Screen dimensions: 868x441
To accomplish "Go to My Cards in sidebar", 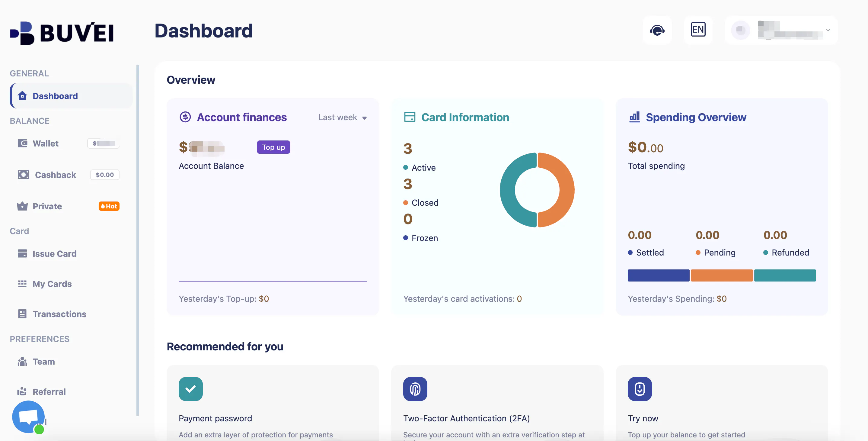I will tap(52, 284).
